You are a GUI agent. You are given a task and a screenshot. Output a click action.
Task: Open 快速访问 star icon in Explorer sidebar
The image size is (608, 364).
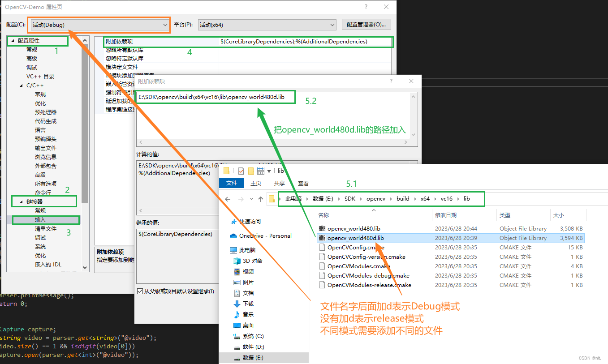click(233, 222)
